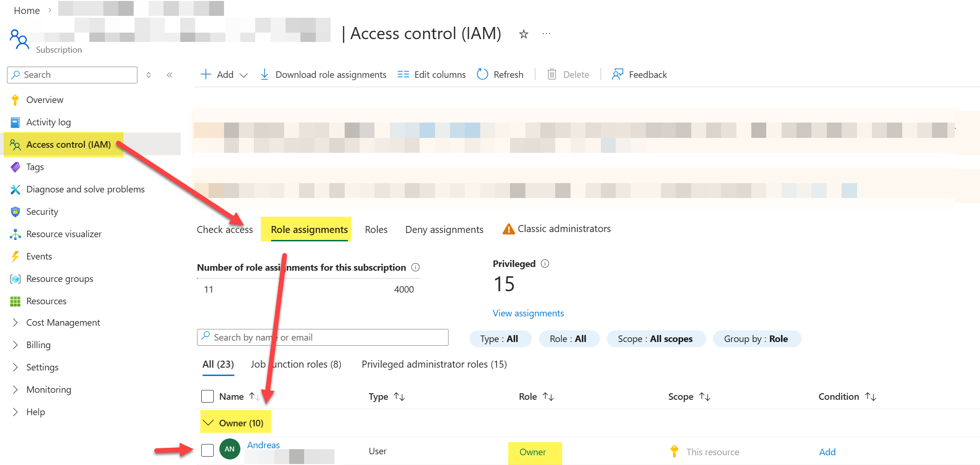This screenshot has width=980, height=465.
Task: Expand the Billing section
Action: click(x=15, y=345)
